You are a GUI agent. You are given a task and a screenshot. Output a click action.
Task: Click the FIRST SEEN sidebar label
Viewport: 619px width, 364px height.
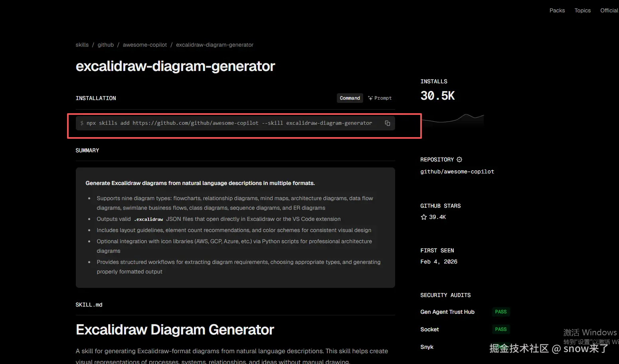click(437, 250)
